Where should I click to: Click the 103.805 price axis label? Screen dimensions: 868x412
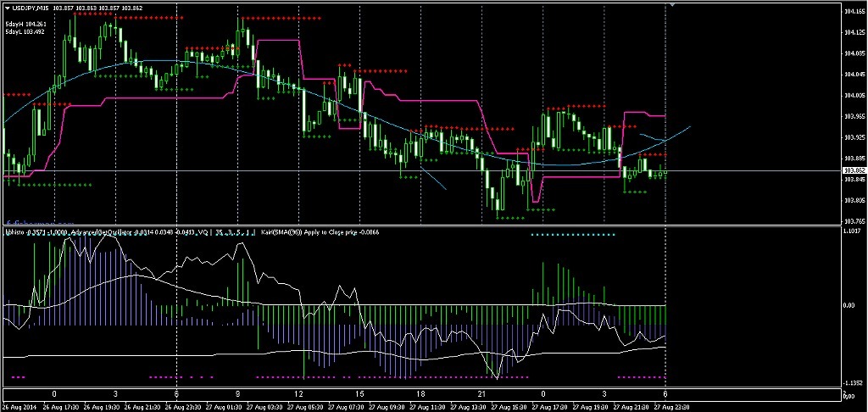(855, 200)
